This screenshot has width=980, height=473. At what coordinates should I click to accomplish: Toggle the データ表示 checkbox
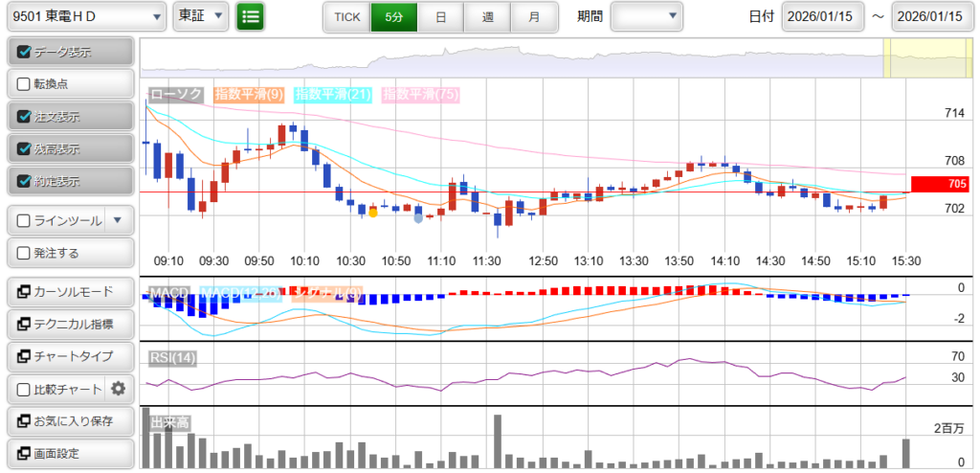(25, 52)
